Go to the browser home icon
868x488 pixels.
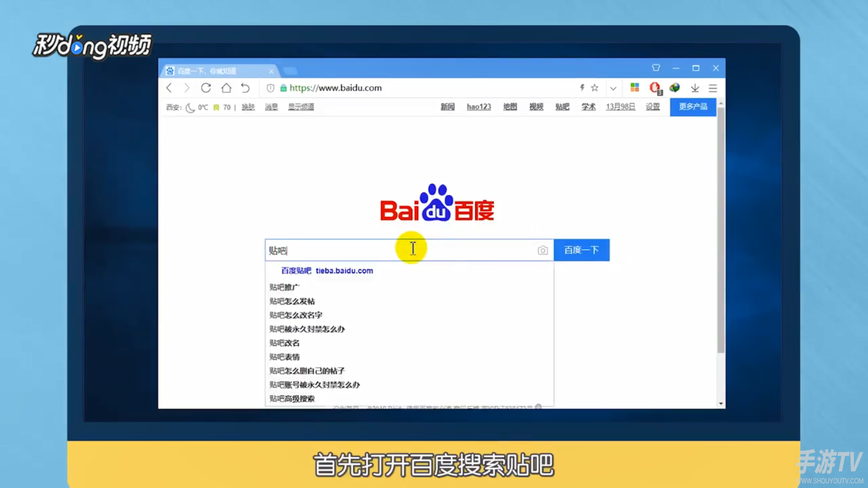(x=226, y=88)
